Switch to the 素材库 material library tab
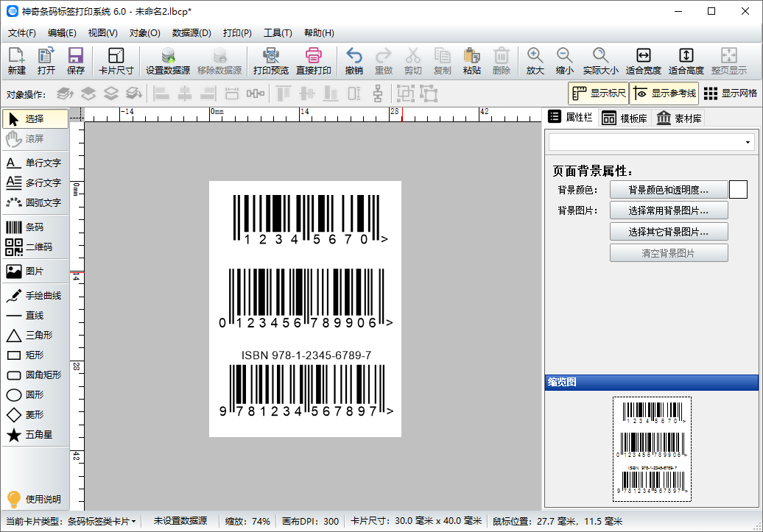 [679, 118]
